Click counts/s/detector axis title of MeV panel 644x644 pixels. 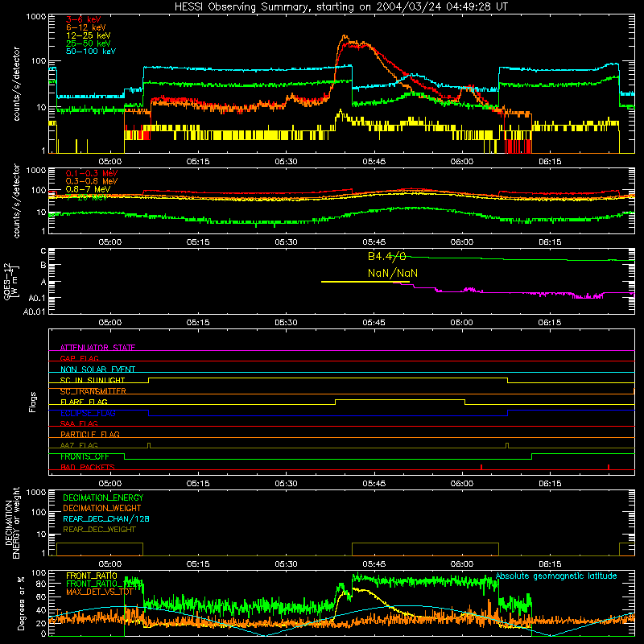[x=16, y=200]
